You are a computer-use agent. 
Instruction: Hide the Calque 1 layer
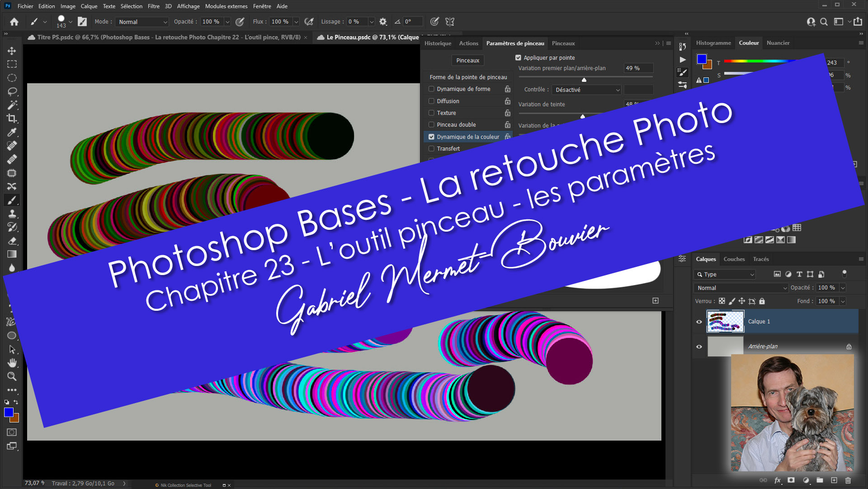[699, 322]
